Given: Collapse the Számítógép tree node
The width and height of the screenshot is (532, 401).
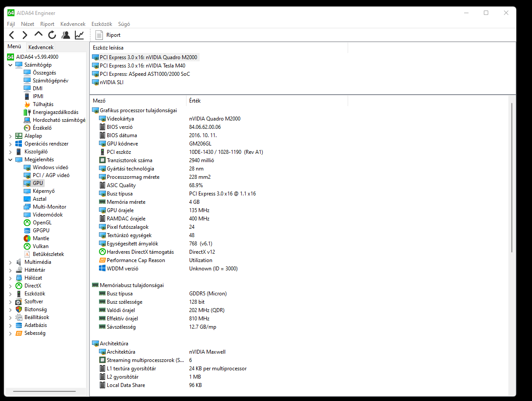Looking at the screenshot, I should click(11, 65).
